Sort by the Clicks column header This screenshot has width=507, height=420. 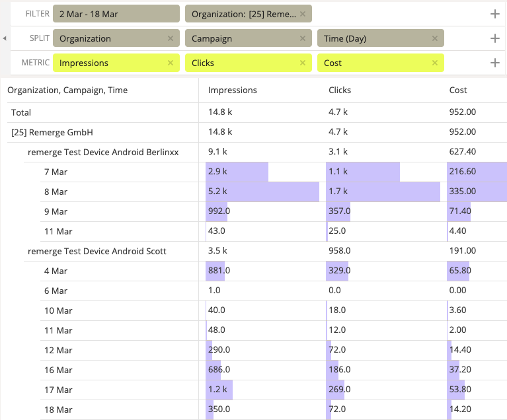340,90
